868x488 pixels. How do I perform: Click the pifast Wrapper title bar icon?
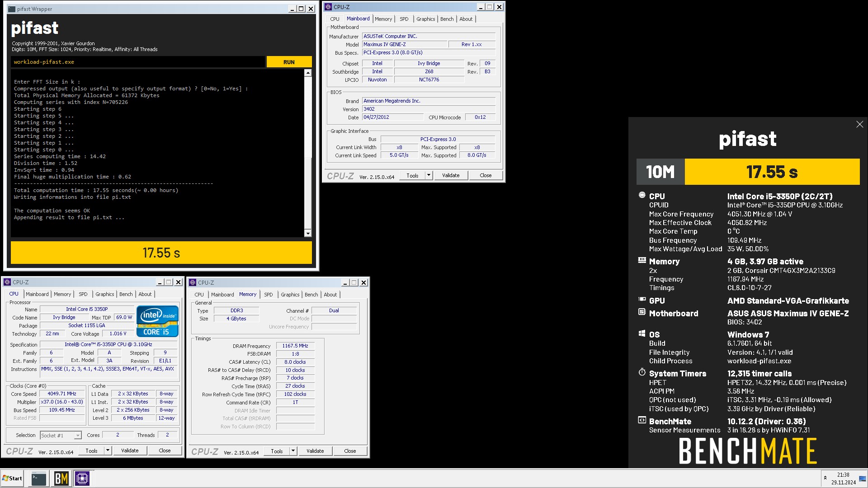(12, 9)
